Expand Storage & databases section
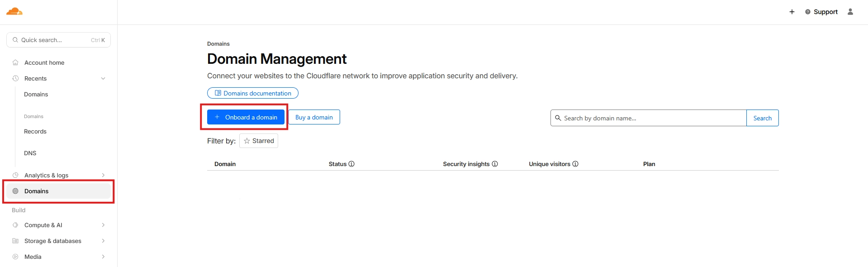Viewport: 868px width, 267px height. point(103,241)
